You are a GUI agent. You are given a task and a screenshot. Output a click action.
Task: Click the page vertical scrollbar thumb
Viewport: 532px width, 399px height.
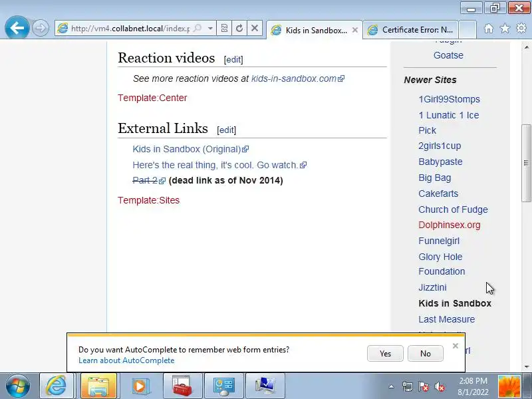(526, 163)
